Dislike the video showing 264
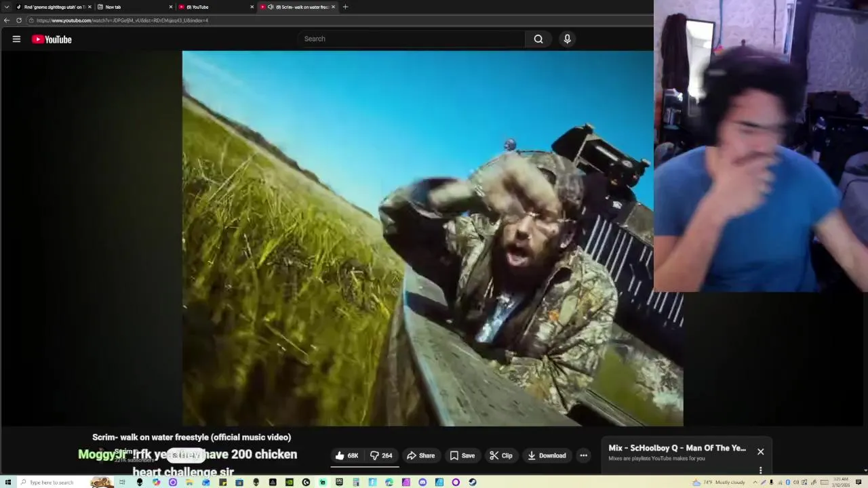Viewport: 868px width, 488px height. 382,455
